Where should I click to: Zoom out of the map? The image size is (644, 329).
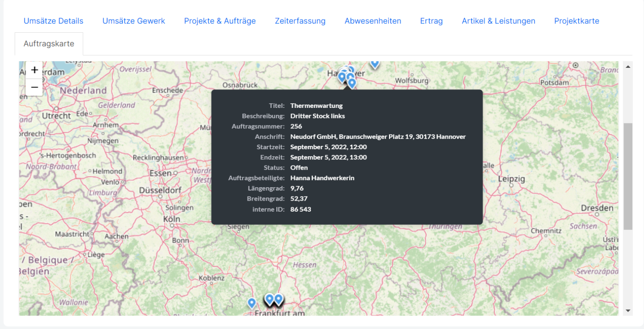[34, 87]
